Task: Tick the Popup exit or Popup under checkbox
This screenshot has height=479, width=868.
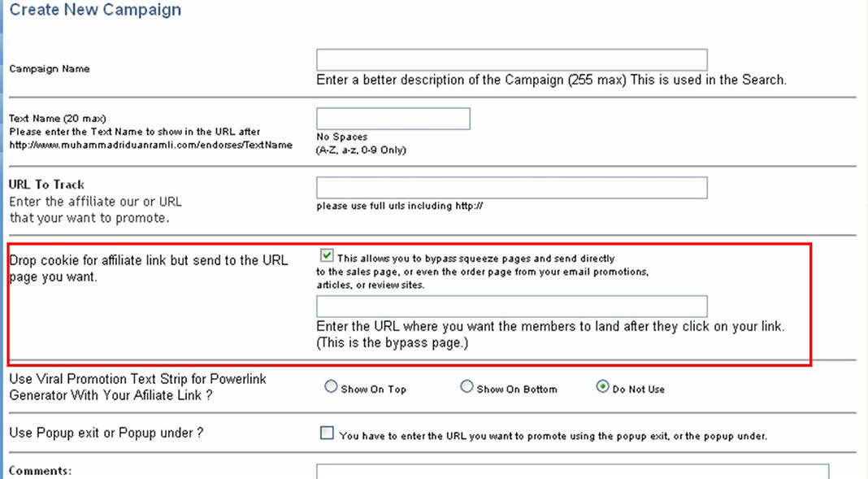Action: point(327,433)
